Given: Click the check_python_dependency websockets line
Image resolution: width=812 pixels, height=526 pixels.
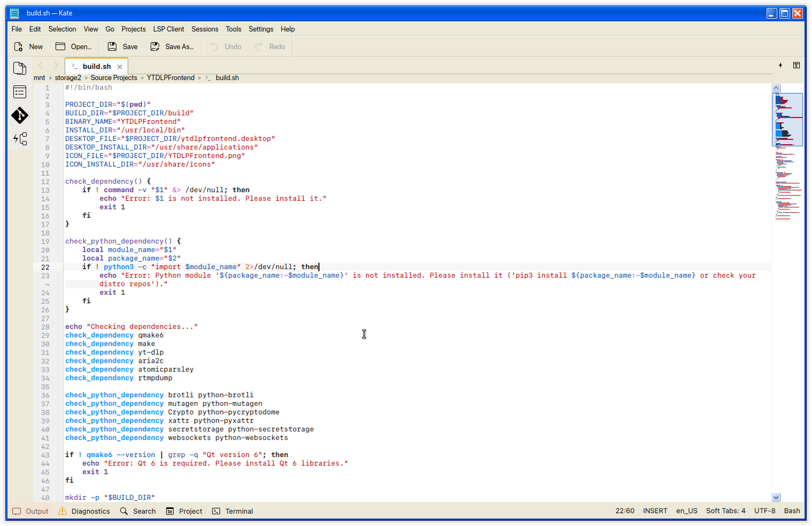Looking at the screenshot, I should (x=177, y=438).
